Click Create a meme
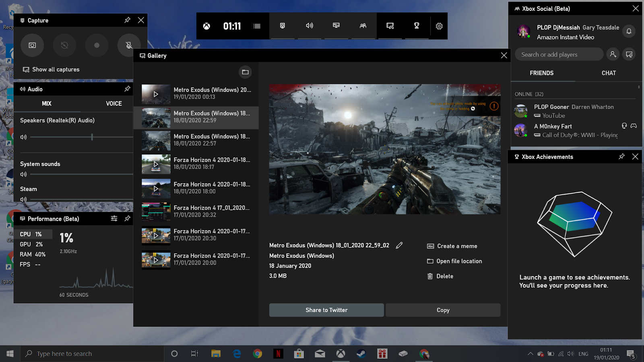This screenshot has width=644, height=362. tap(452, 246)
